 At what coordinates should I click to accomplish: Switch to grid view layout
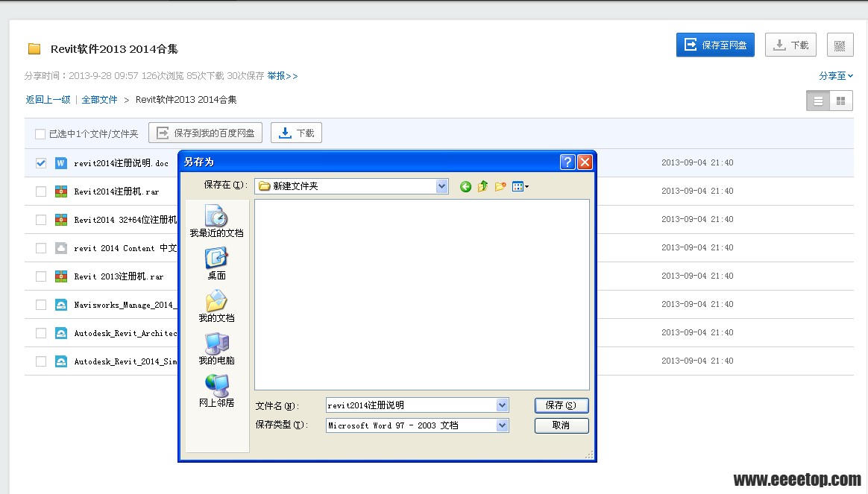(841, 101)
